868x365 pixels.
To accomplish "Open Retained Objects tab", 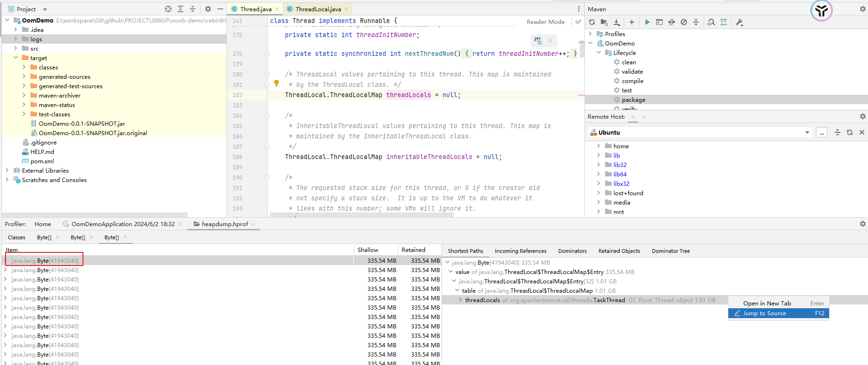I will (619, 251).
